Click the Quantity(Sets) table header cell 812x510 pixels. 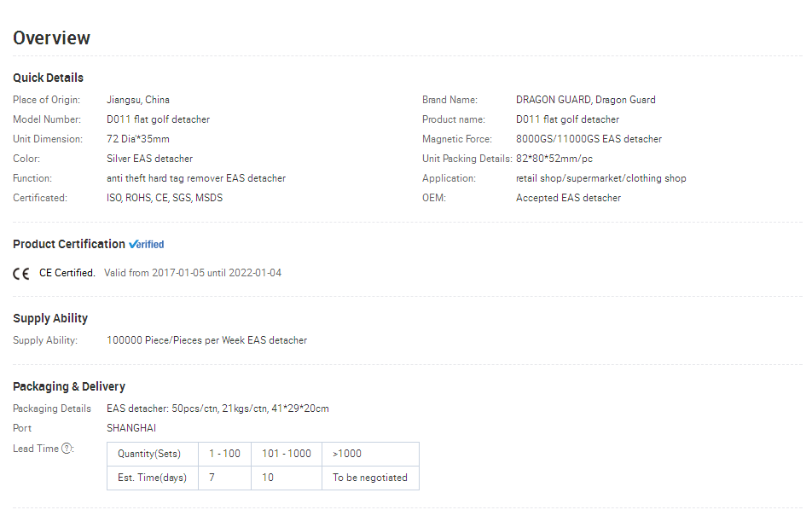(152, 454)
